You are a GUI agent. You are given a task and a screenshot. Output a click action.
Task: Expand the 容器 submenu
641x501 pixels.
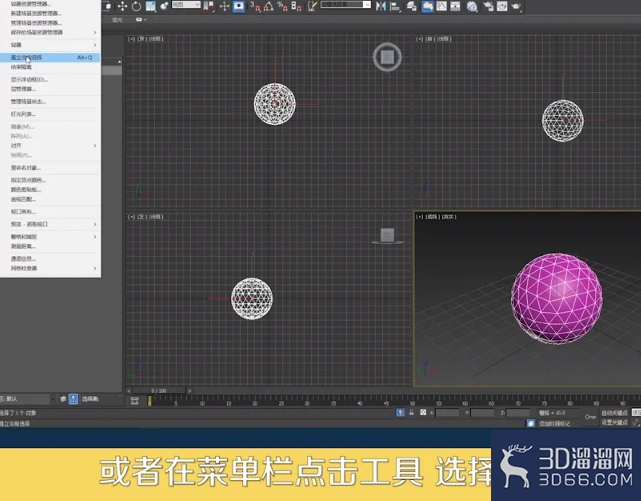[x=51, y=45]
